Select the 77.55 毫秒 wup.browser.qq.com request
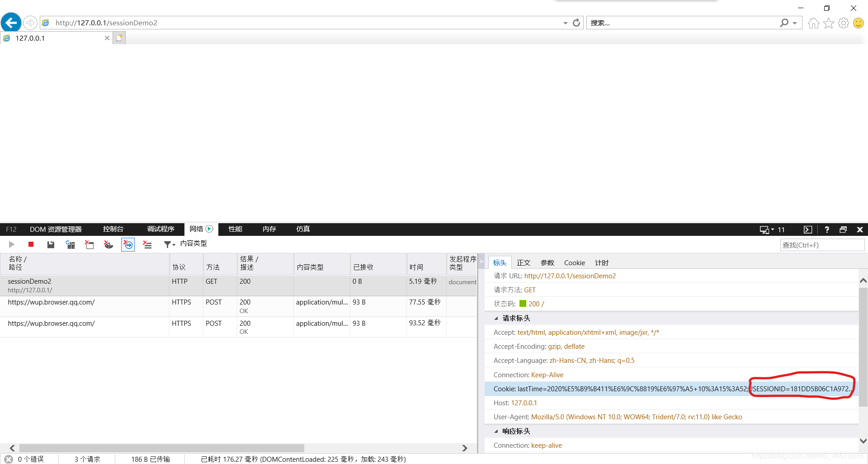 click(x=238, y=306)
